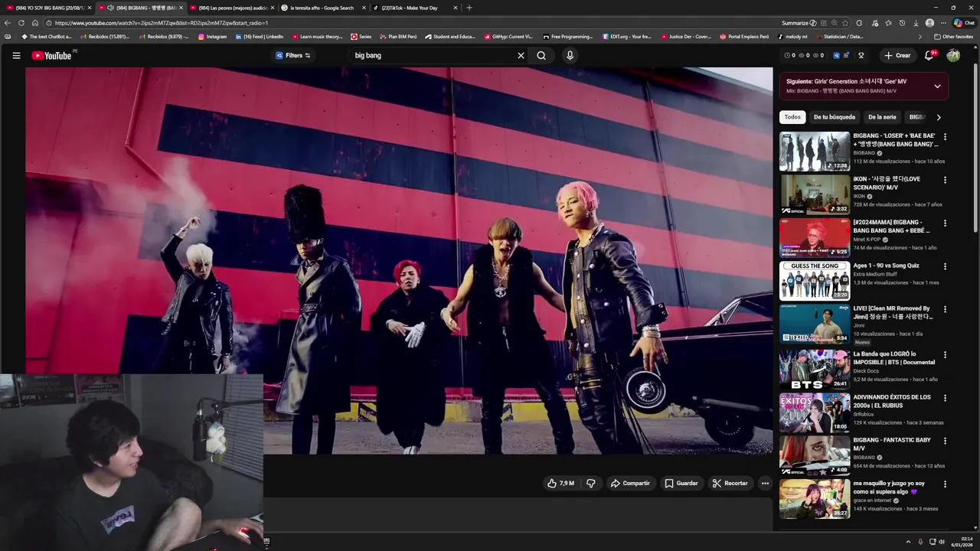980x551 pixels.
Task: Open the Instagram bookmark
Action: (x=212, y=37)
